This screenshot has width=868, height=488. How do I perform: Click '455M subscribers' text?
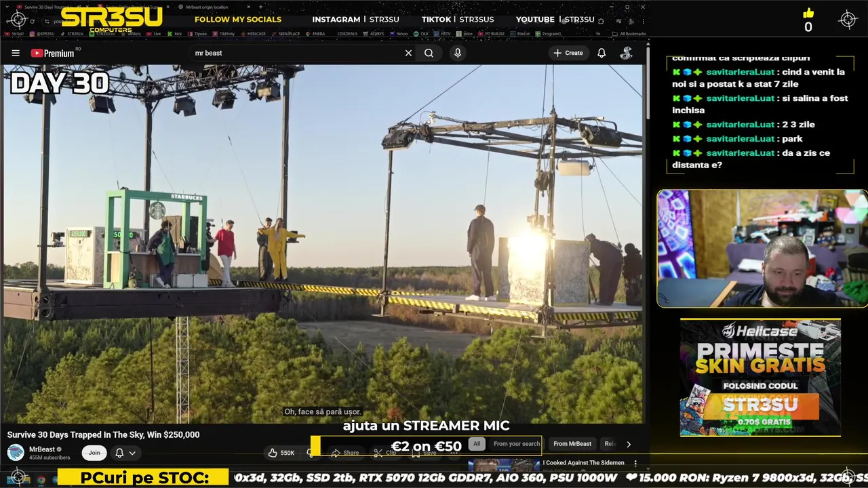[x=50, y=457]
